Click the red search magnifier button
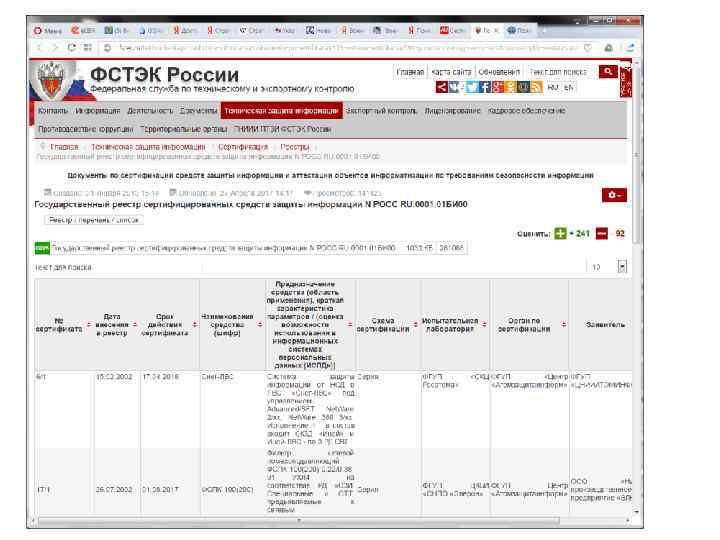The width and height of the screenshot is (720, 540). [x=608, y=72]
